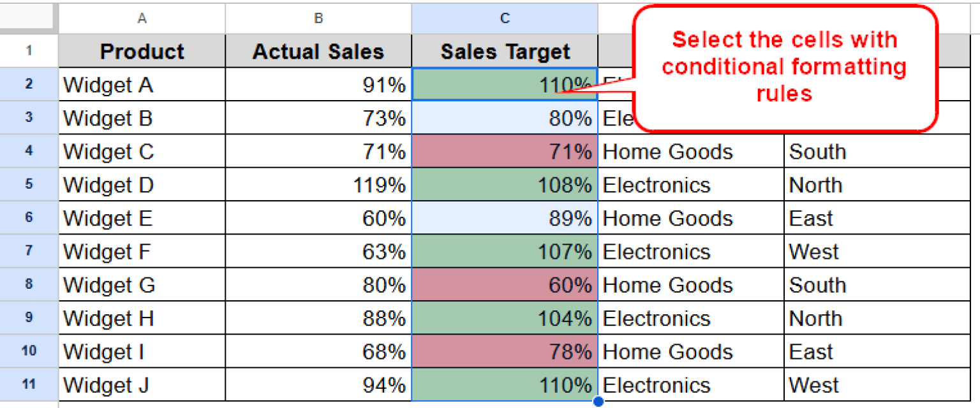The width and height of the screenshot is (980, 408).
Task: Click the Select All corner box
Action: 27,18
